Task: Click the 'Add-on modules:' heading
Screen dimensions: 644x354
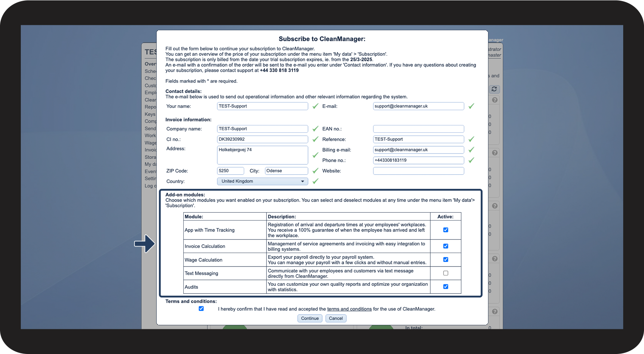Action: [x=185, y=195]
